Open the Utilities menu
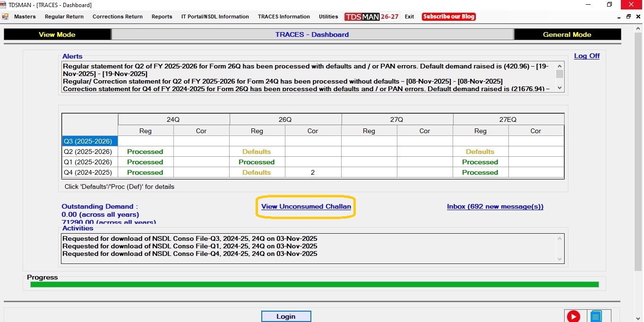 [328, 17]
